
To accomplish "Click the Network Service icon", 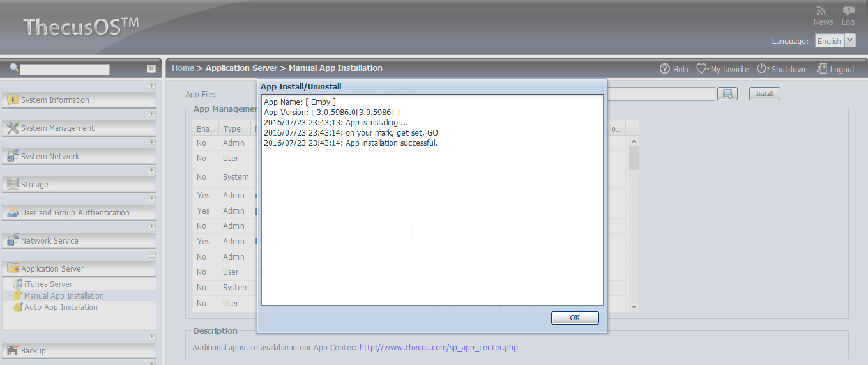I will click(x=13, y=240).
